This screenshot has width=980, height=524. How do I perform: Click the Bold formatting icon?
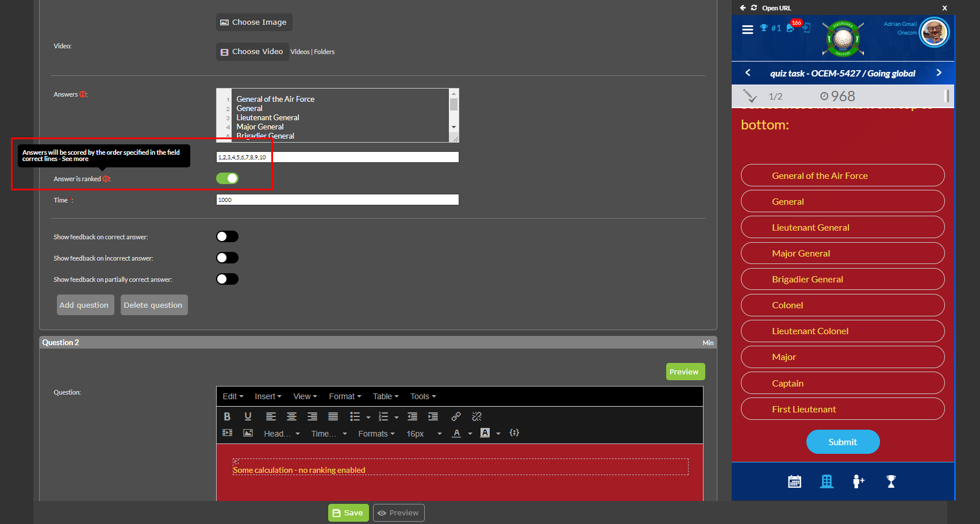pyautogui.click(x=227, y=416)
